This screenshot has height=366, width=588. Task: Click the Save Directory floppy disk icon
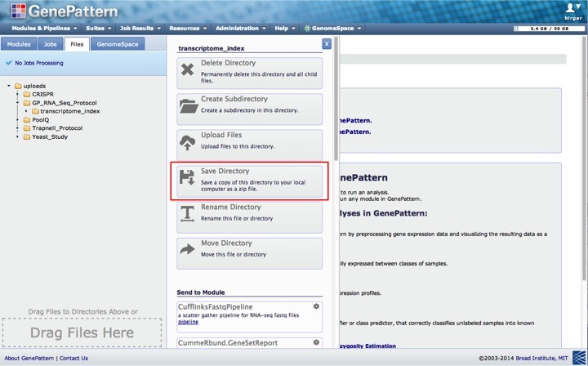tap(187, 177)
